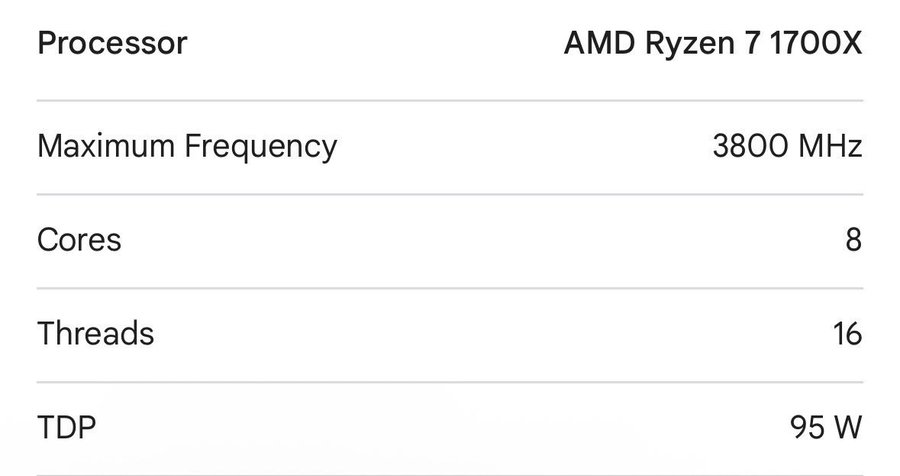Click the divider between Cores and Threads
900x476 pixels.
coord(450,288)
